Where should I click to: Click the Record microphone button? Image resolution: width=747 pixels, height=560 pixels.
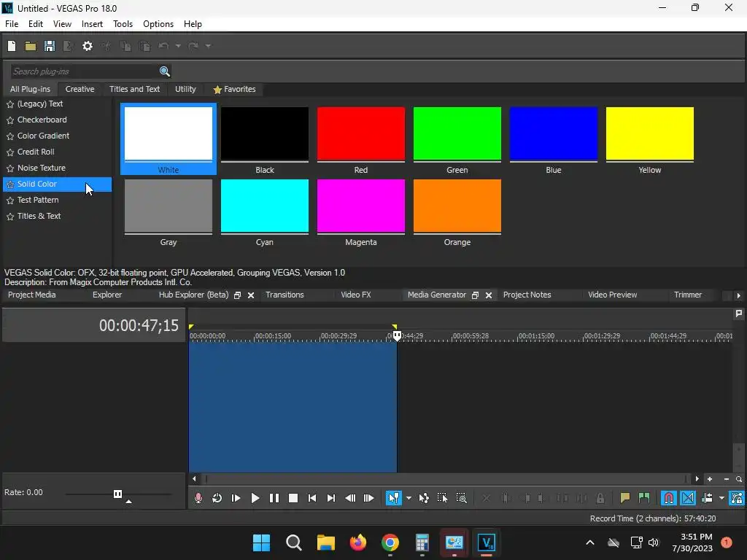point(198,498)
